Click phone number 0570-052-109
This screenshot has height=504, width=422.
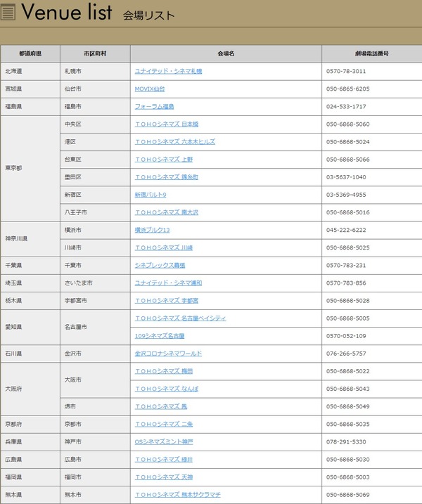346,336
